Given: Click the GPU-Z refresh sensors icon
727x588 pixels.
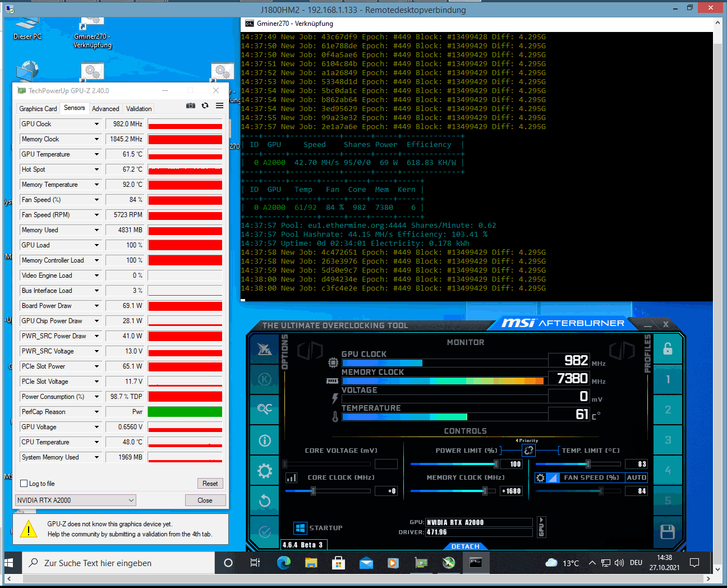Looking at the screenshot, I should coord(205,105).
